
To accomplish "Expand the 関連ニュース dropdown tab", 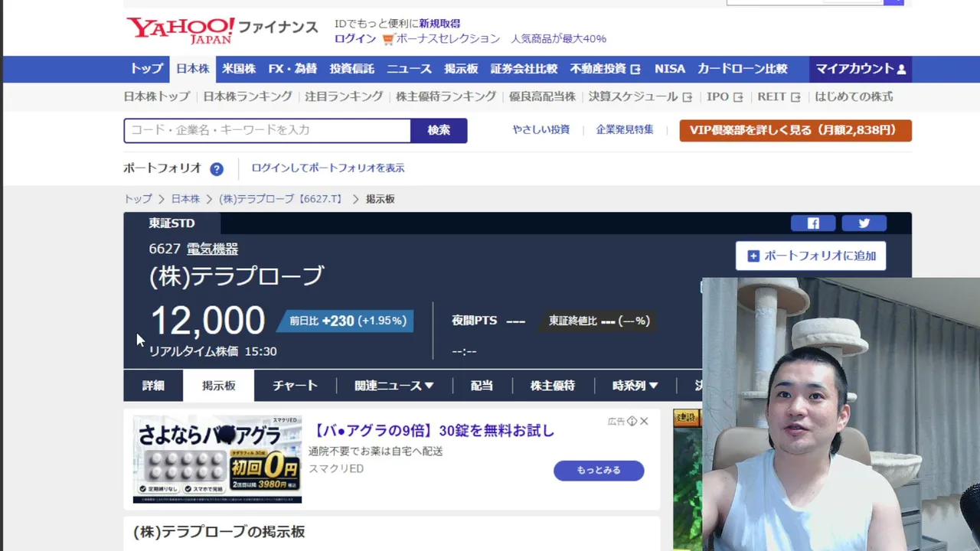I will coord(394,386).
